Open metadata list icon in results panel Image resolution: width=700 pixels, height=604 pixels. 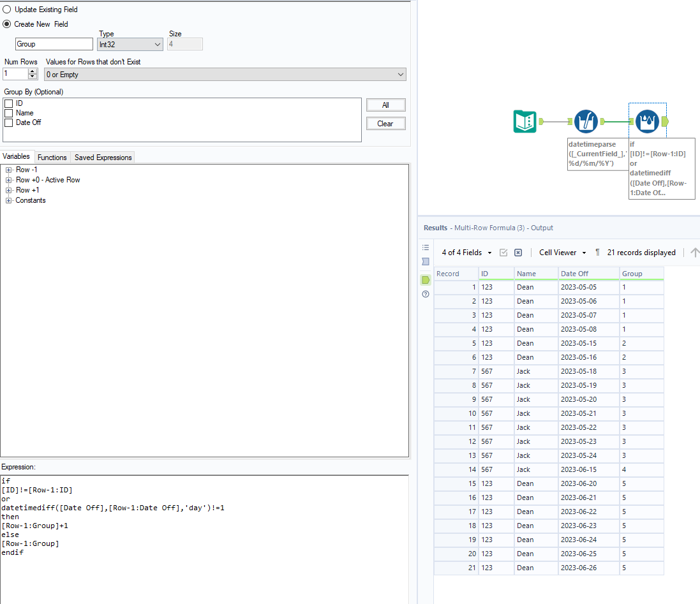coord(426,247)
